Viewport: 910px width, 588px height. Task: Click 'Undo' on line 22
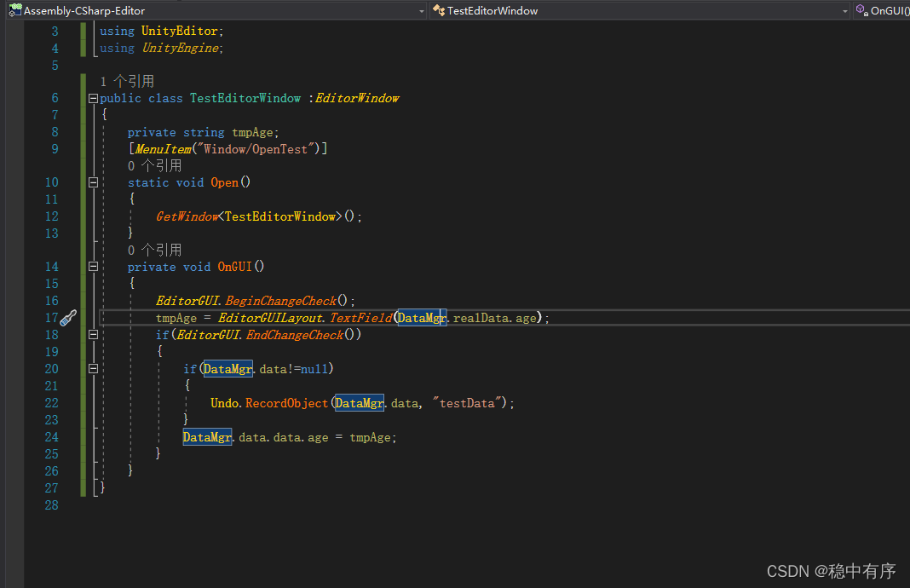click(225, 403)
